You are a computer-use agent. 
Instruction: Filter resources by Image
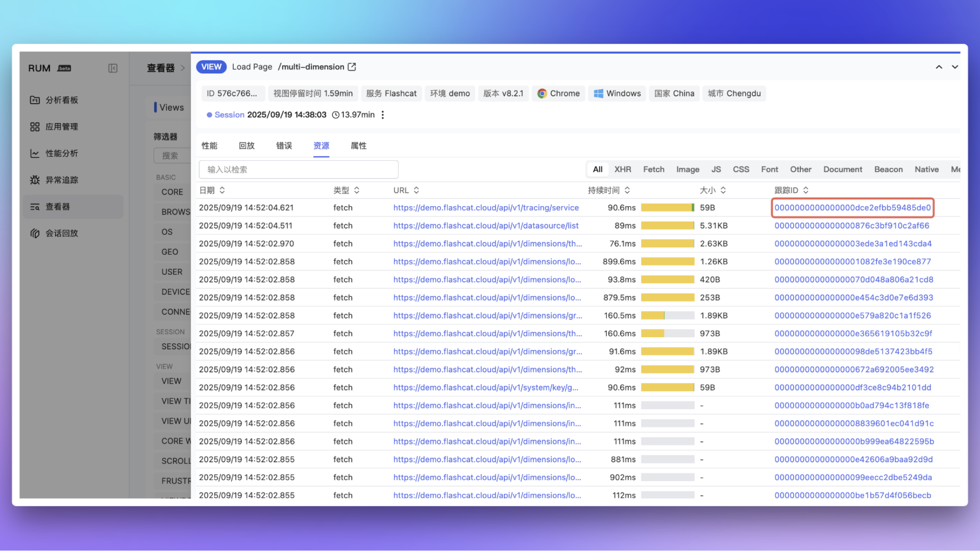pyautogui.click(x=688, y=170)
